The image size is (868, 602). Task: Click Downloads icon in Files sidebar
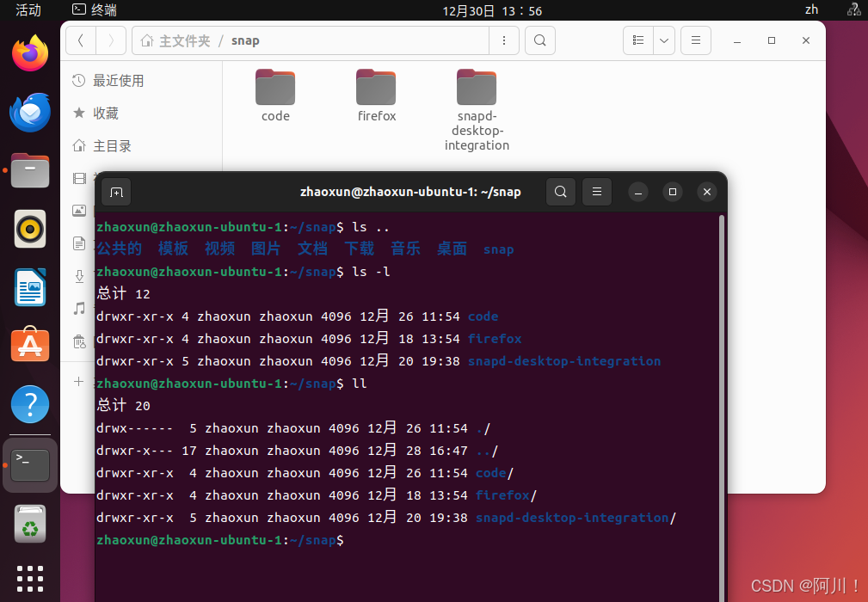[79, 276]
